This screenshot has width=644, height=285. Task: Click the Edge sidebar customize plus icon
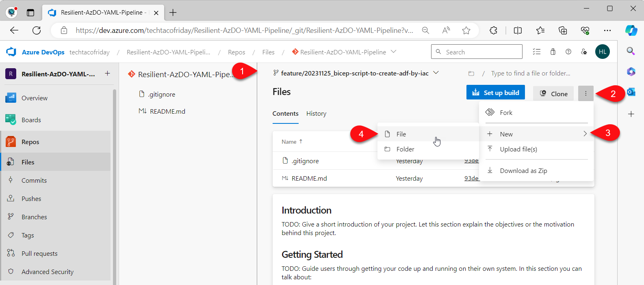coord(631,114)
